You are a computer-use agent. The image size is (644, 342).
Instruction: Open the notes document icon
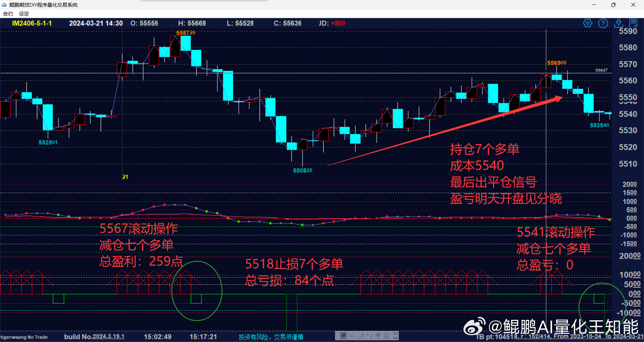click(x=633, y=23)
